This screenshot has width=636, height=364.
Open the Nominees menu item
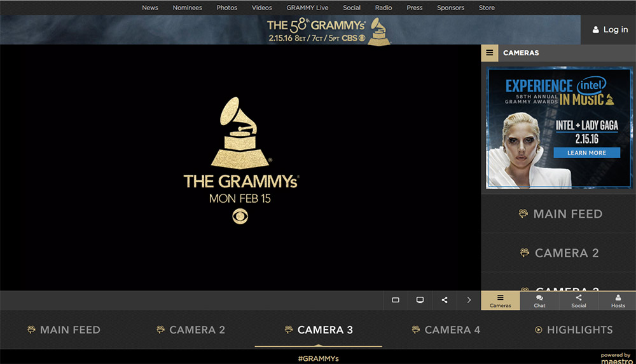click(x=188, y=8)
